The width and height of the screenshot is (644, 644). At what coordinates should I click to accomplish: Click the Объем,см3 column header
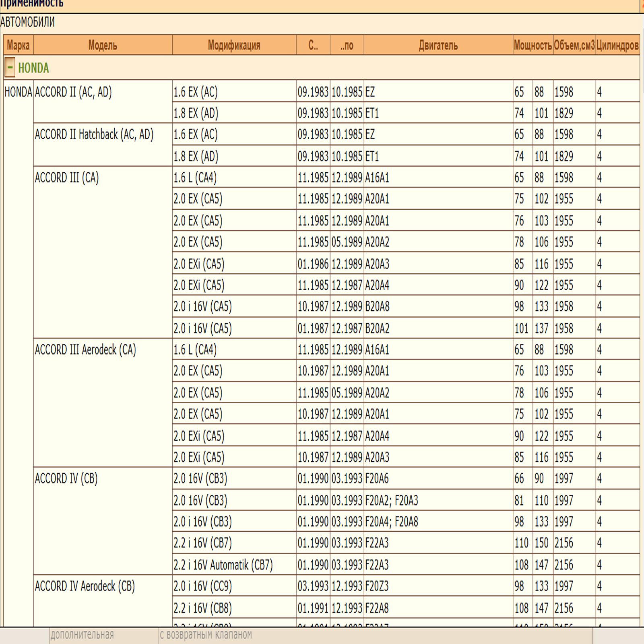(x=574, y=45)
